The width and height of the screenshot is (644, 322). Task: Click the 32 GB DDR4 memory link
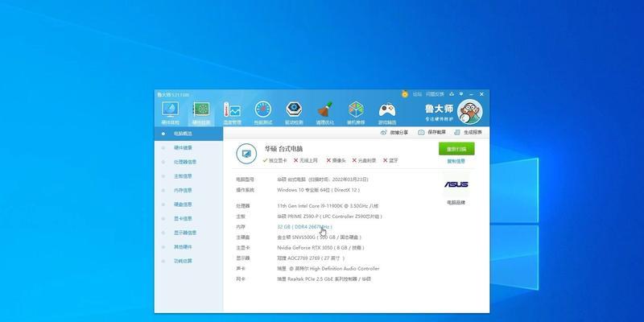[304, 227]
